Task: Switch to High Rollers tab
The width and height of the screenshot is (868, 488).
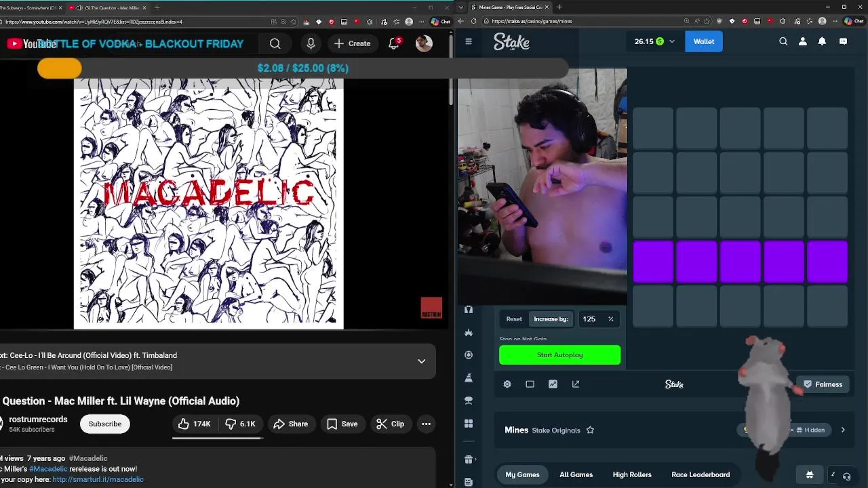Action: (632, 474)
